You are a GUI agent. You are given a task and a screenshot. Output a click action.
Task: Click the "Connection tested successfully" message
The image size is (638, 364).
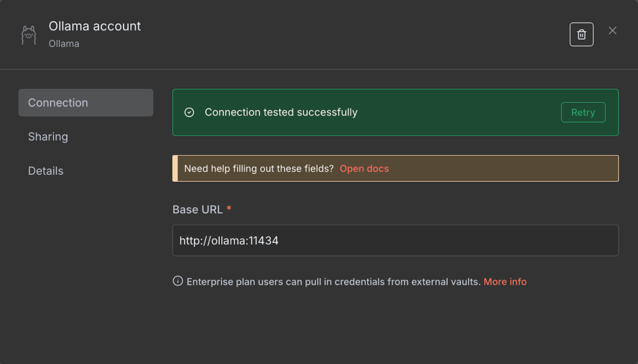click(281, 113)
